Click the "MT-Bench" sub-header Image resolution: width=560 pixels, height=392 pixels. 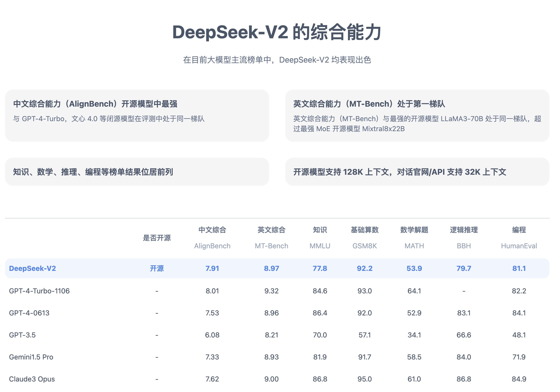[271, 246]
